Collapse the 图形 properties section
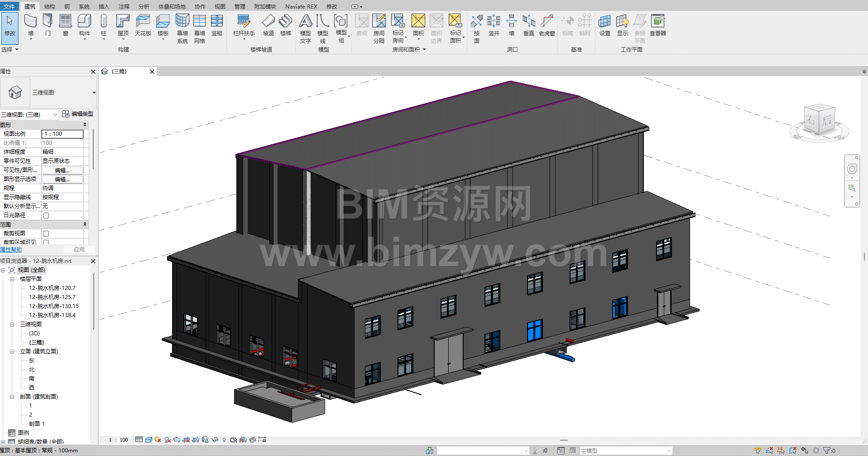Image resolution: width=868 pixels, height=456 pixels. click(85, 124)
